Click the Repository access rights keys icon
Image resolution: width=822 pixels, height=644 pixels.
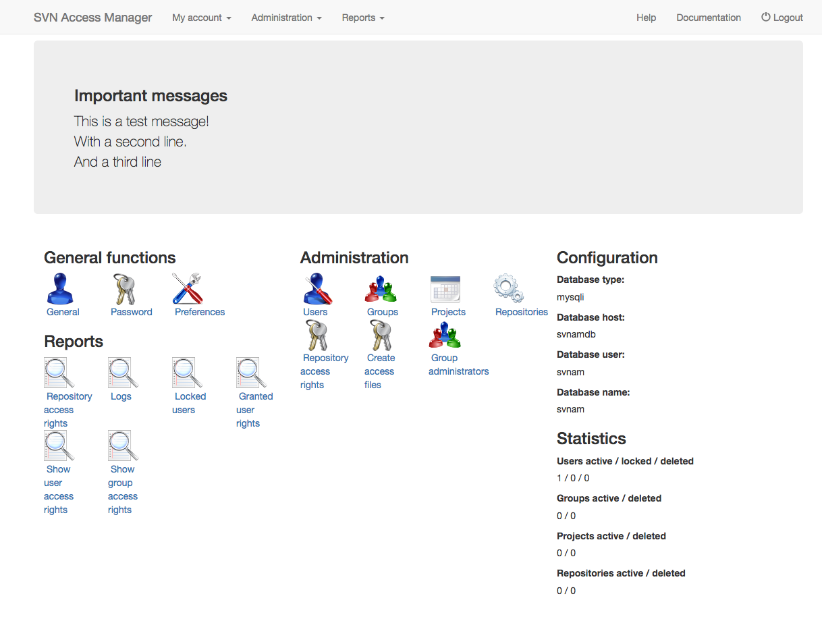click(x=317, y=335)
